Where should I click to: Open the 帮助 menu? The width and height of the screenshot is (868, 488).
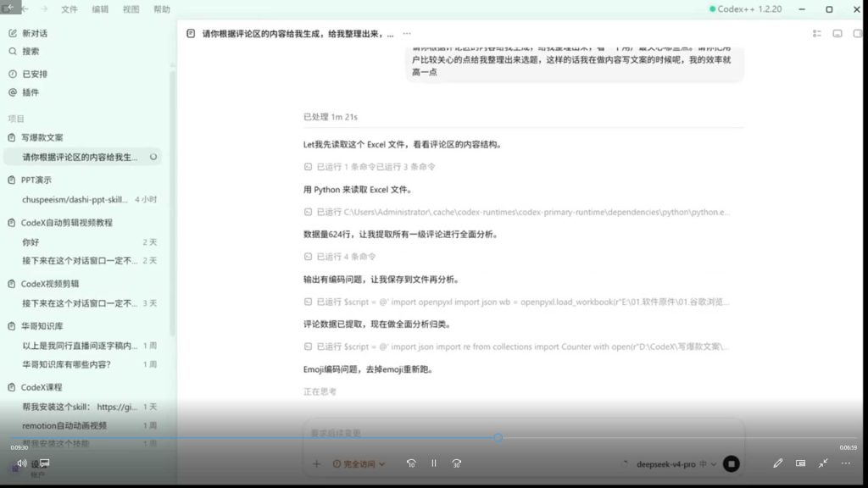[162, 9]
